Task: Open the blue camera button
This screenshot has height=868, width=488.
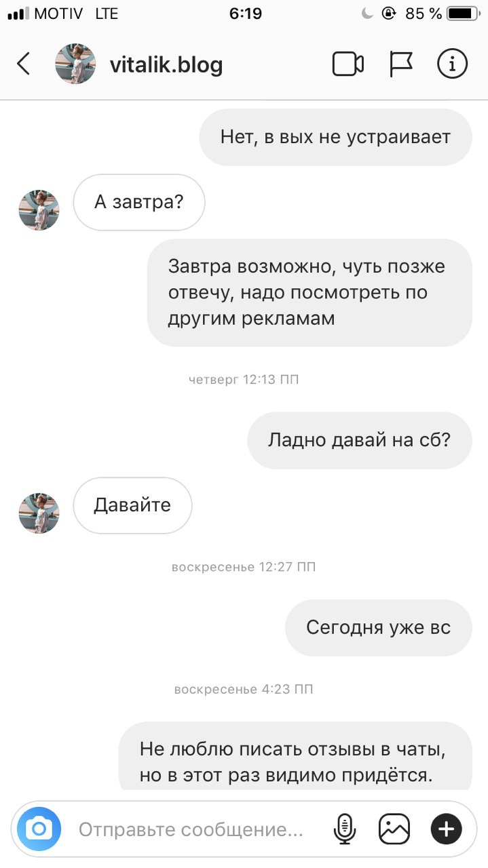Action: [x=39, y=829]
